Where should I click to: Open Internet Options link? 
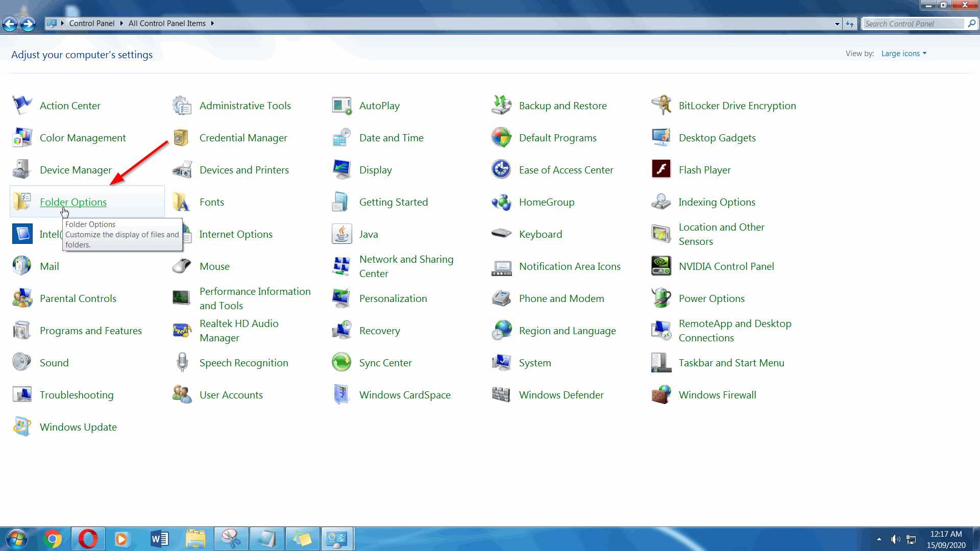236,234
